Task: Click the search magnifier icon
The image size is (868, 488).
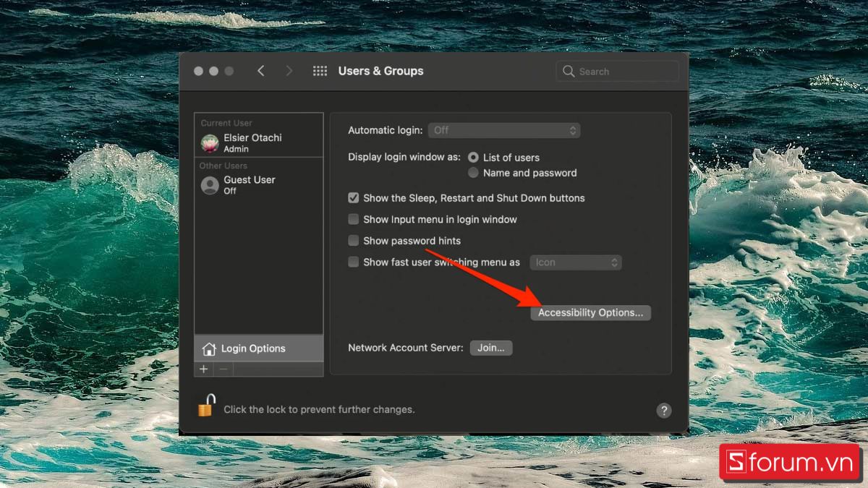Action: [x=569, y=71]
